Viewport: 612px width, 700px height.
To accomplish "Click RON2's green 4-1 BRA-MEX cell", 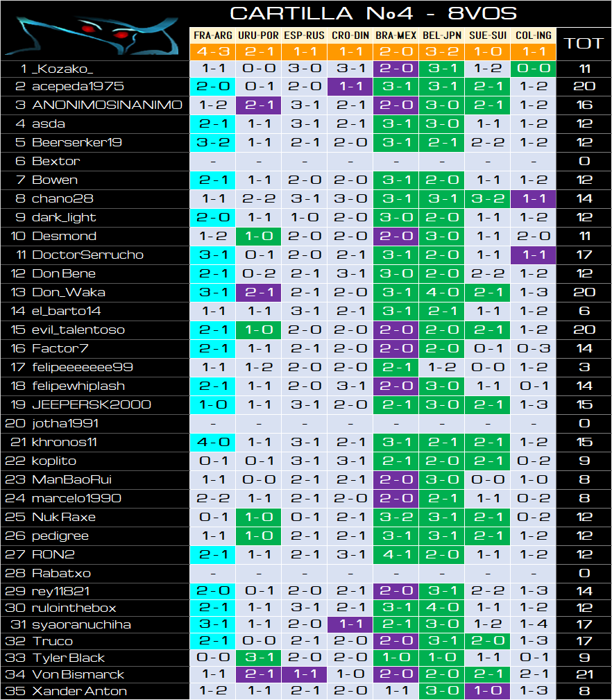I will coord(396,555).
